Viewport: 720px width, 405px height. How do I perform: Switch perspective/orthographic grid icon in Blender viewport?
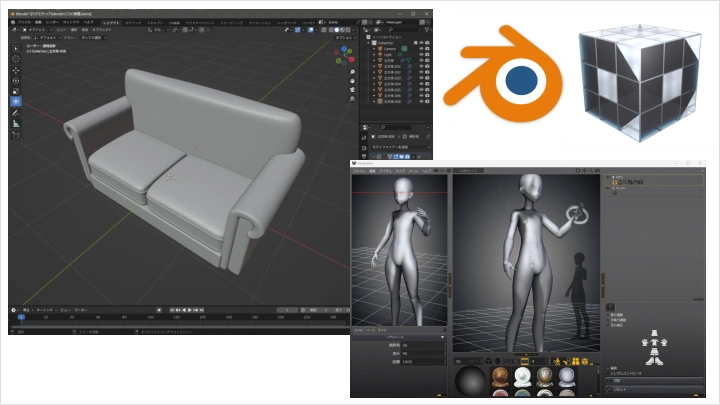coord(352,98)
